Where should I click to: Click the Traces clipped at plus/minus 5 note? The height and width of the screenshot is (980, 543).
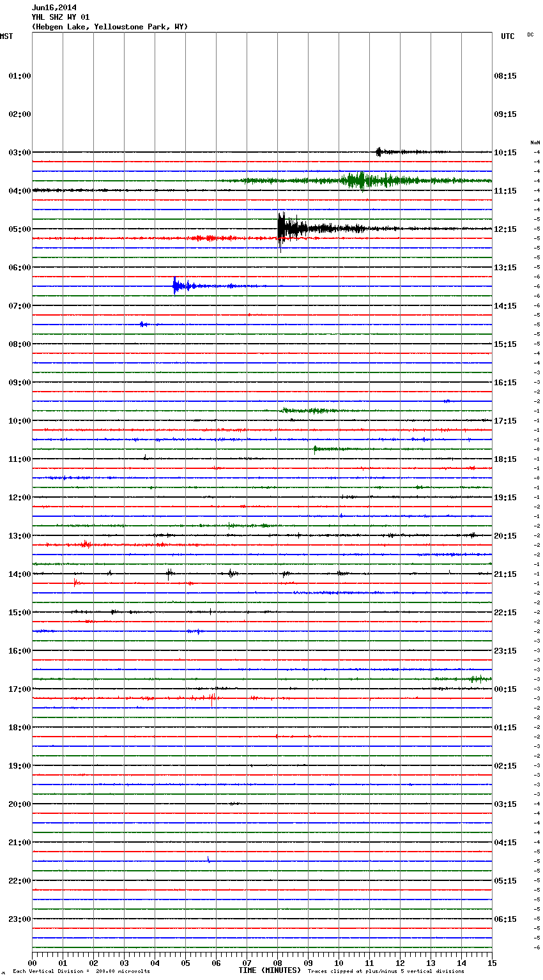point(386,972)
